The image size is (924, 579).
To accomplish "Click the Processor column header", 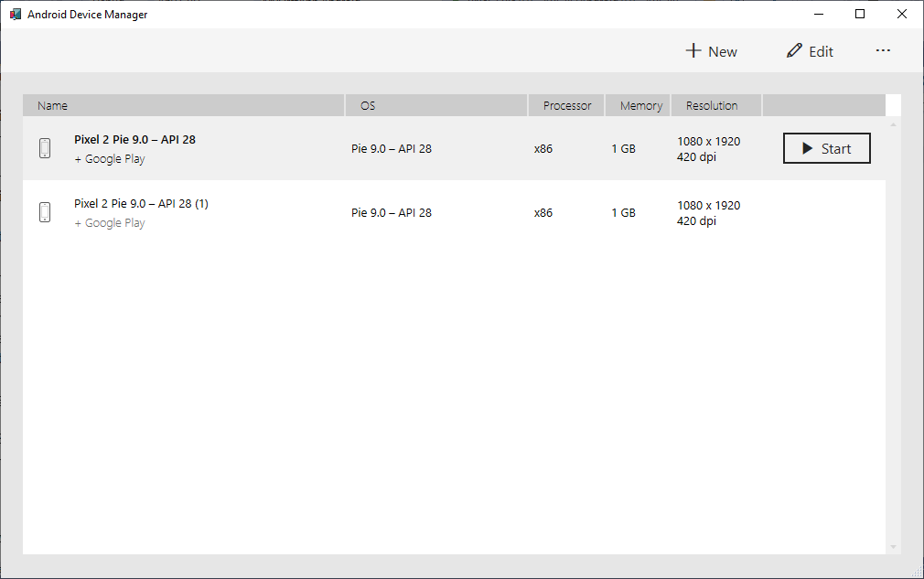I will (x=566, y=105).
